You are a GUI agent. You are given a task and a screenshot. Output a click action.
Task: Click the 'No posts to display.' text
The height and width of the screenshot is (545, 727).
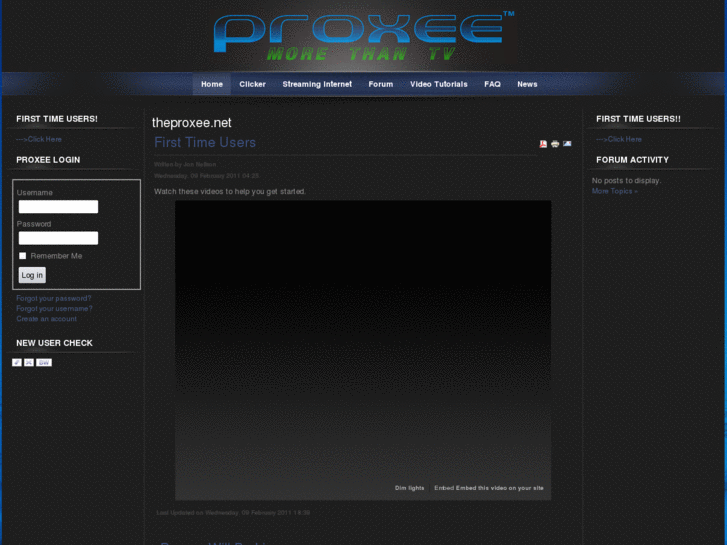(x=626, y=180)
